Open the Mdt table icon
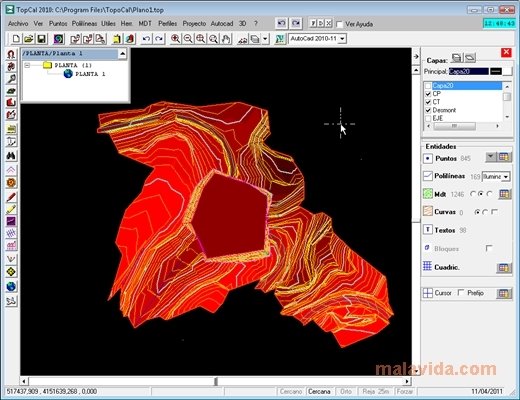The height and width of the screenshot is (400, 520). click(x=505, y=194)
